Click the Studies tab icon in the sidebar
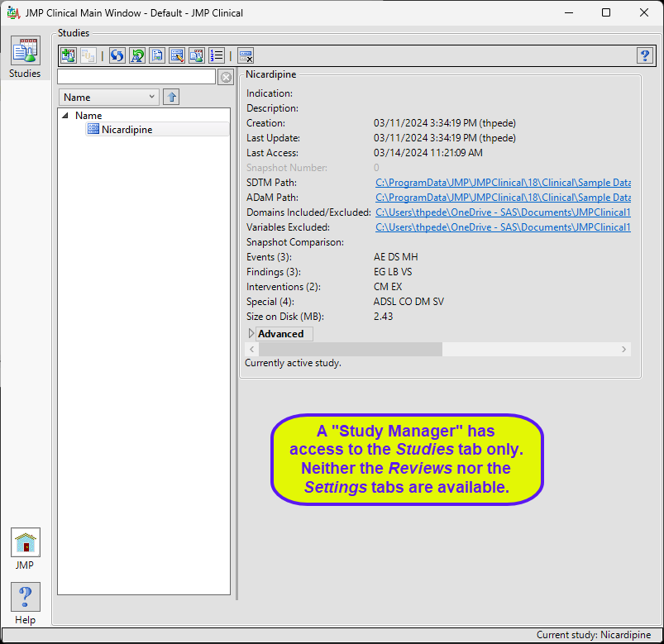 pyautogui.click(x=25, y=53)
